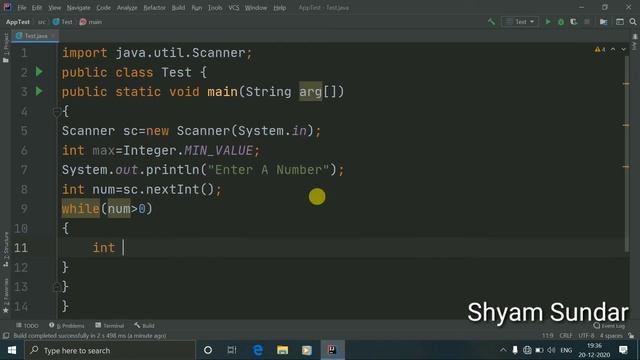Open the Code menu

point(103,8)
